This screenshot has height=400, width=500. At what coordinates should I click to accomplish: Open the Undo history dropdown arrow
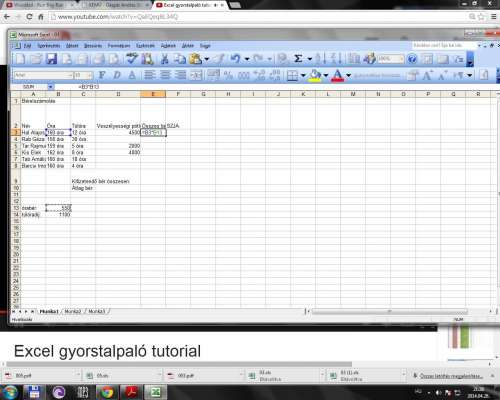point(247,59)
